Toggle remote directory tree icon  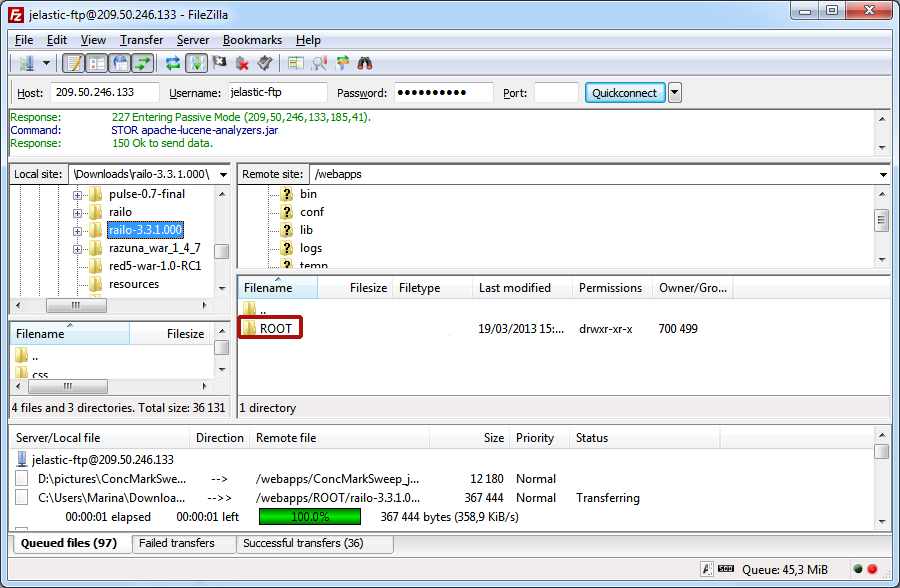click(120, 63)
